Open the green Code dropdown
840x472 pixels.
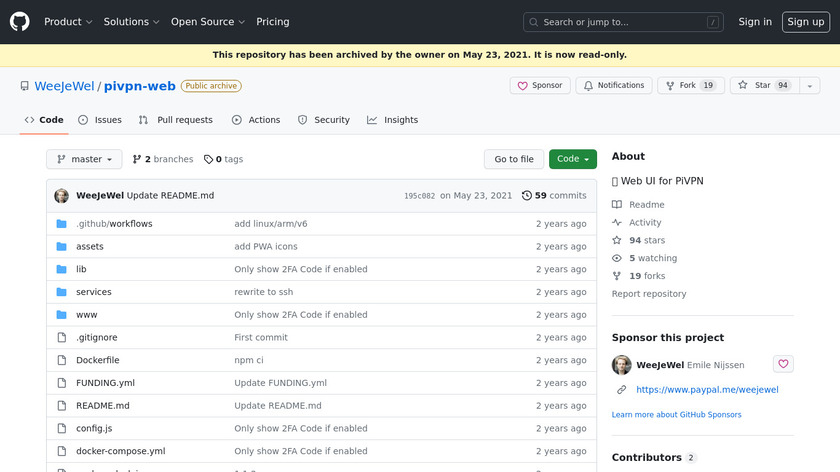click(573, 159)
